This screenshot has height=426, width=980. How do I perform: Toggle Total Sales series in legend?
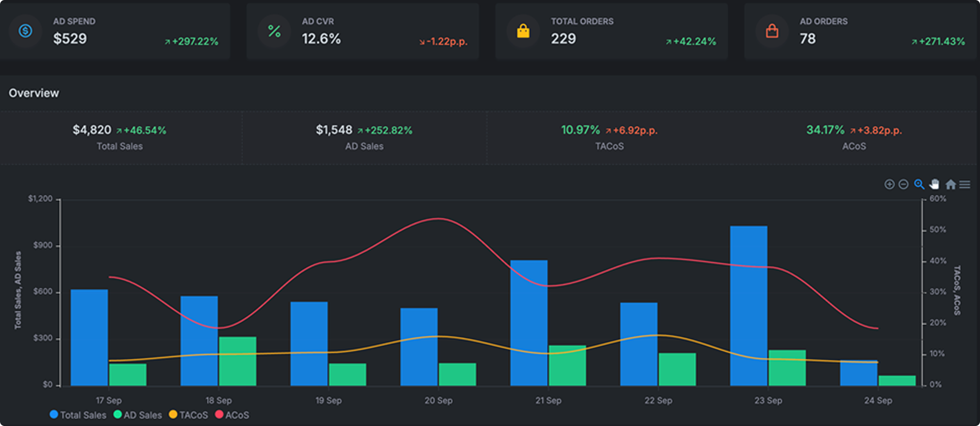pos(78,415)
